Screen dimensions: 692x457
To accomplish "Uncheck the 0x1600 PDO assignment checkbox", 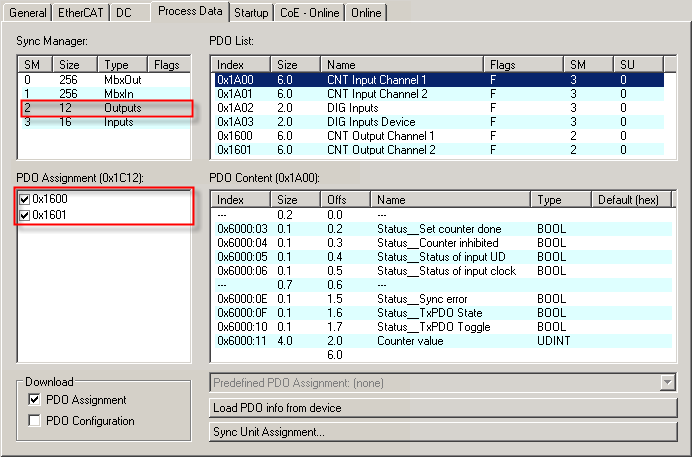I will [25, 199].
